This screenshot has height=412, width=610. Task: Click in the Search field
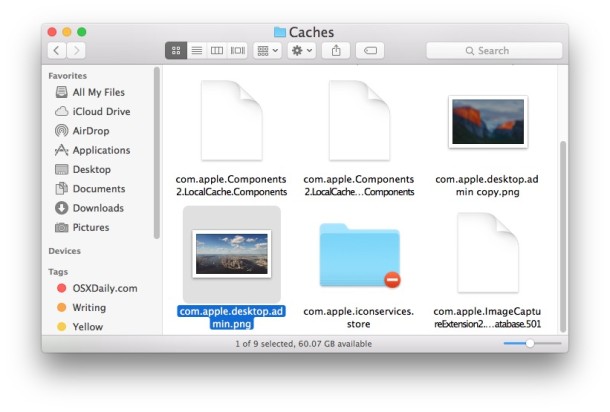pos(492,50)
